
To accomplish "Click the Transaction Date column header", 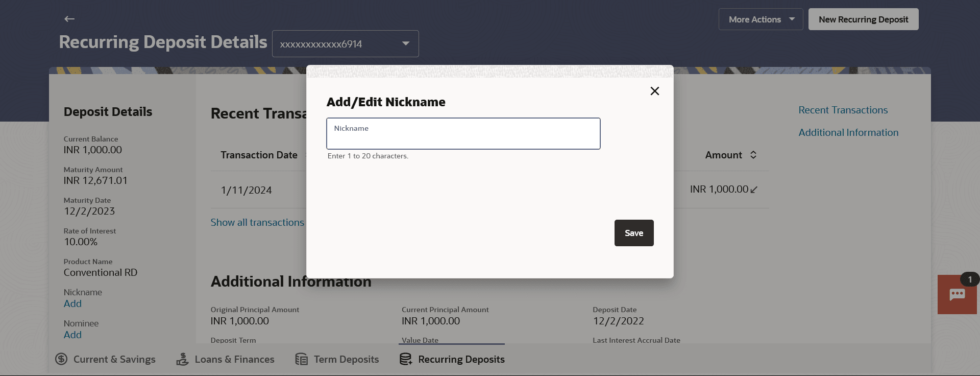I will (x=259, y=155).
